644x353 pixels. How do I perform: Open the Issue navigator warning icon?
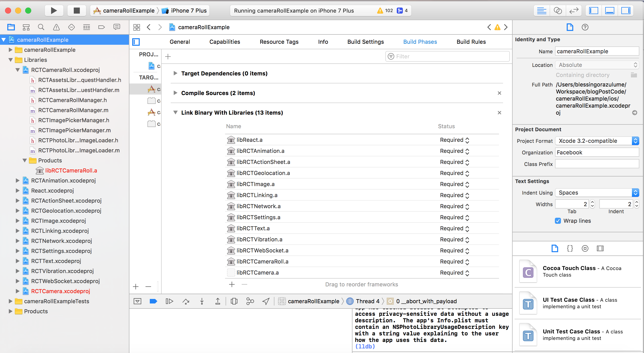pyautogui.click(x=56, y=27)
